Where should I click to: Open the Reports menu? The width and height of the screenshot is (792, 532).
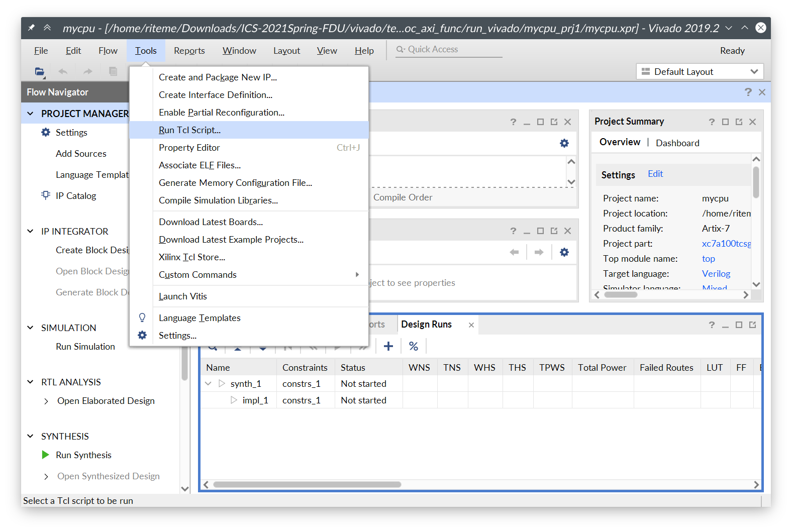189,51
